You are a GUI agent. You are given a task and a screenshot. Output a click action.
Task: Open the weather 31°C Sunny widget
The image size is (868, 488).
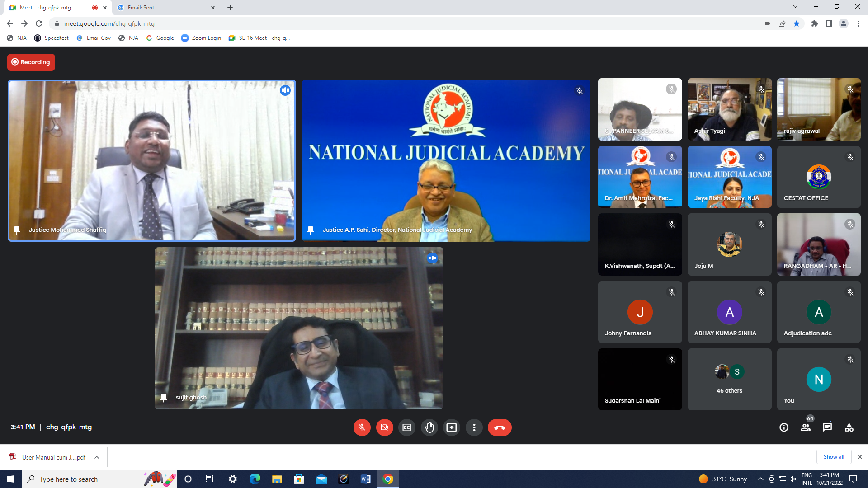point(723,479)
